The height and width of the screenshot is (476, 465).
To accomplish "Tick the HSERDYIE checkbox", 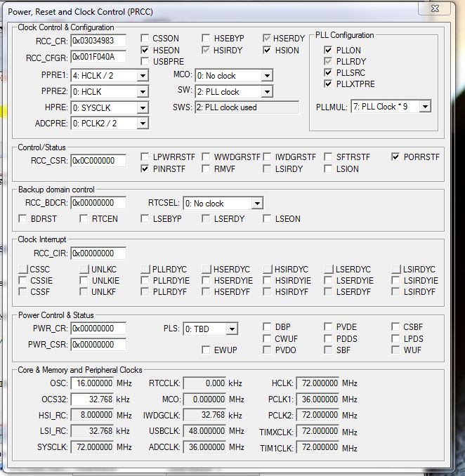I will pos(206,280).
